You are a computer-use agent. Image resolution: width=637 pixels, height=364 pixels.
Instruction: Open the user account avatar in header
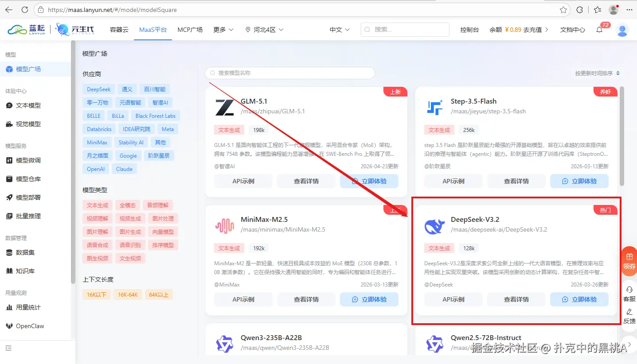622,30
